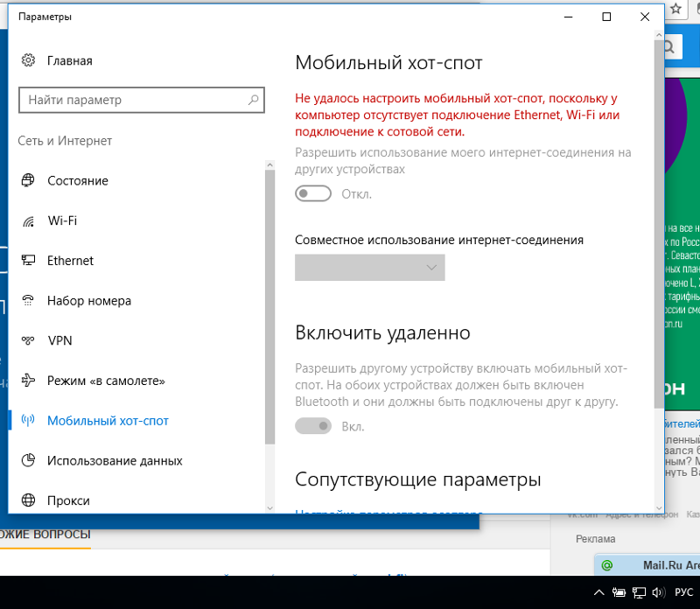Click the Набор номера dial-up icon
Screen dimensions: 700x609
28,300
